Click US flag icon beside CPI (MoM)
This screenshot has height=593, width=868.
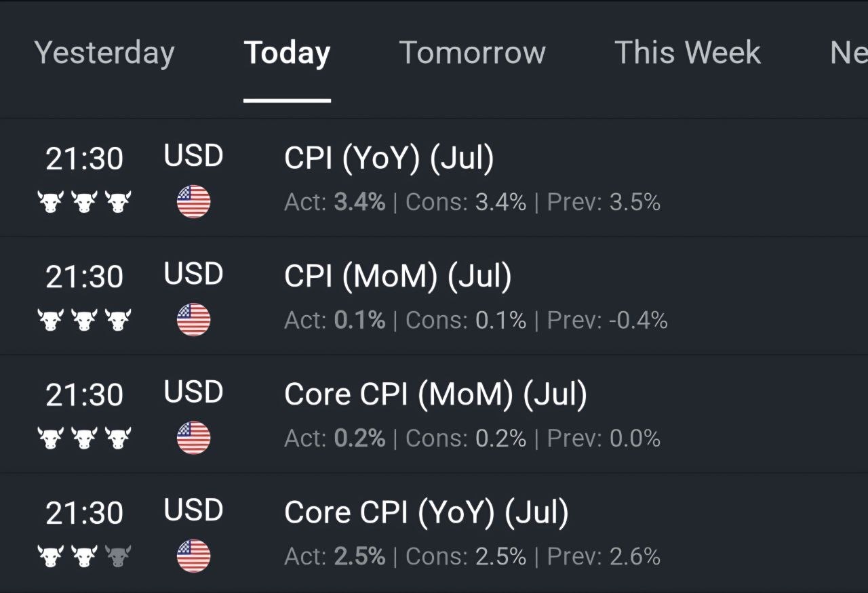point(194,320)
